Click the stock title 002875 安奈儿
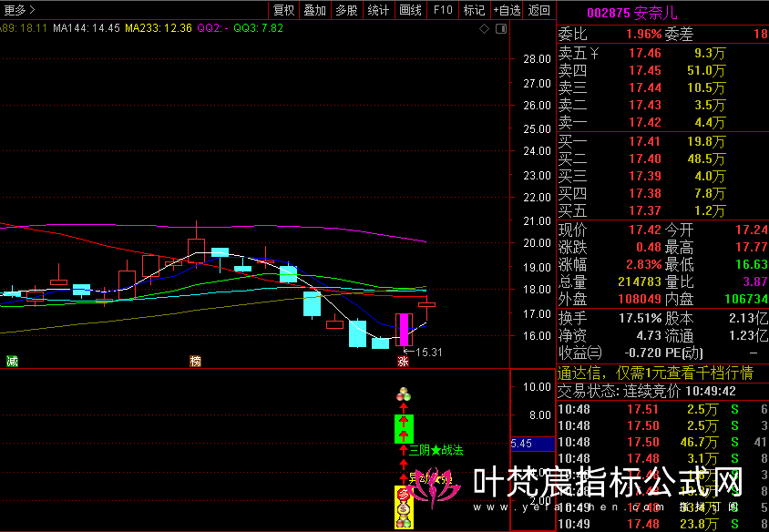The width and height of the screenshot is (769, 532). coord(632,13)
